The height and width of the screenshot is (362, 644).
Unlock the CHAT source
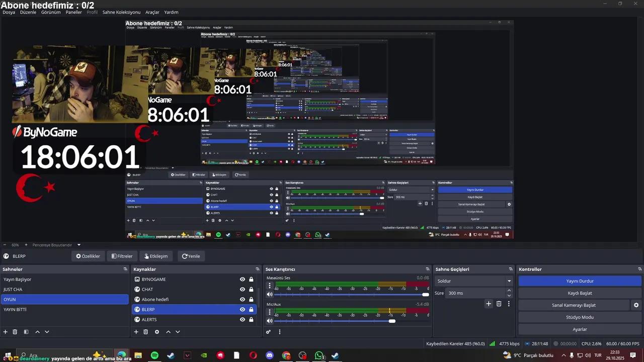(x=251, y=290)
